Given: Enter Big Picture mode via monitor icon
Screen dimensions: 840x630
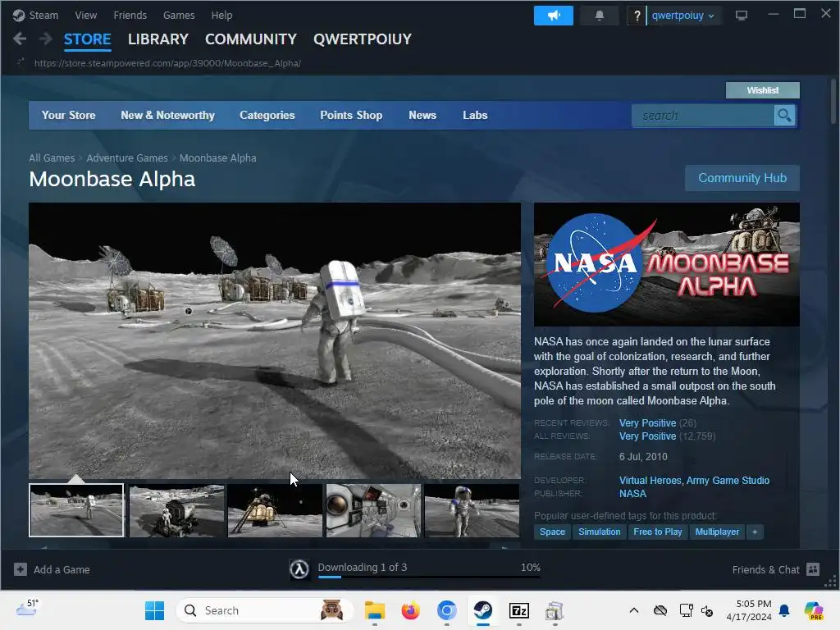Looking at the screenshot, I should [x=742, y=16].
